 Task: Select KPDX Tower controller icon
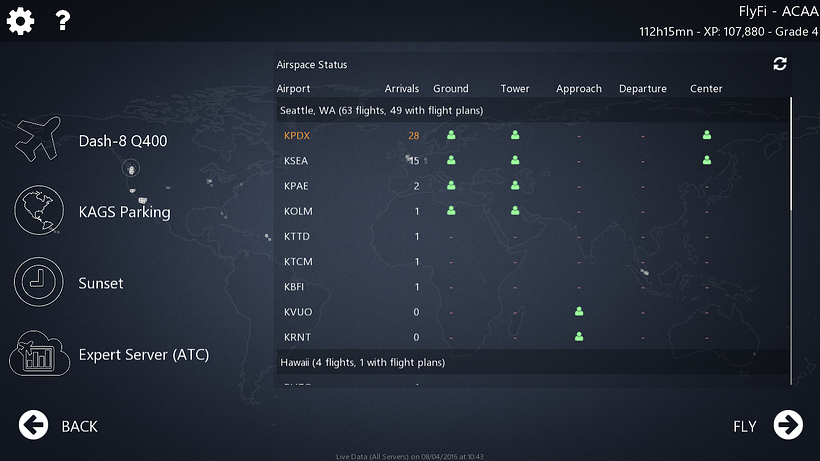[515, 135]
